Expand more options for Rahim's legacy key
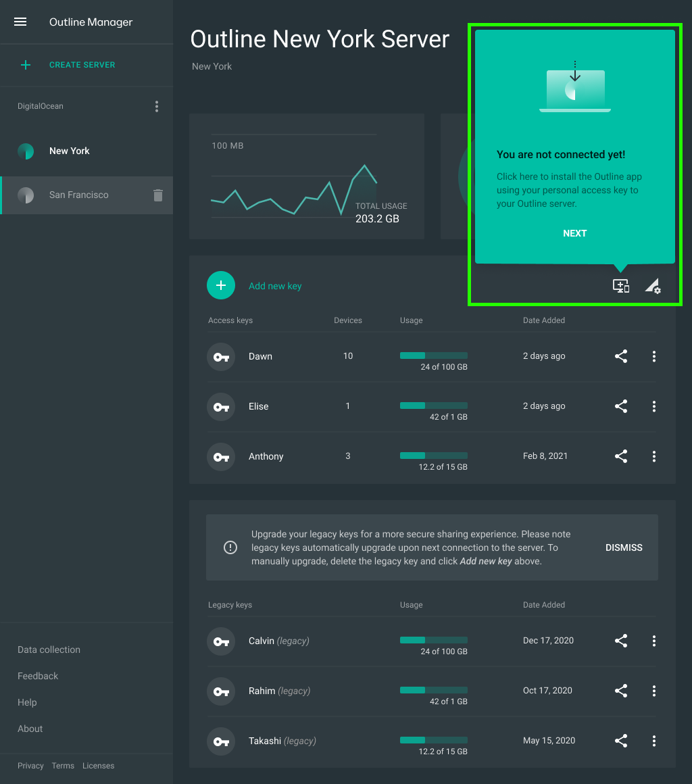This screenshot has width=692, height=784. point(653,691)
